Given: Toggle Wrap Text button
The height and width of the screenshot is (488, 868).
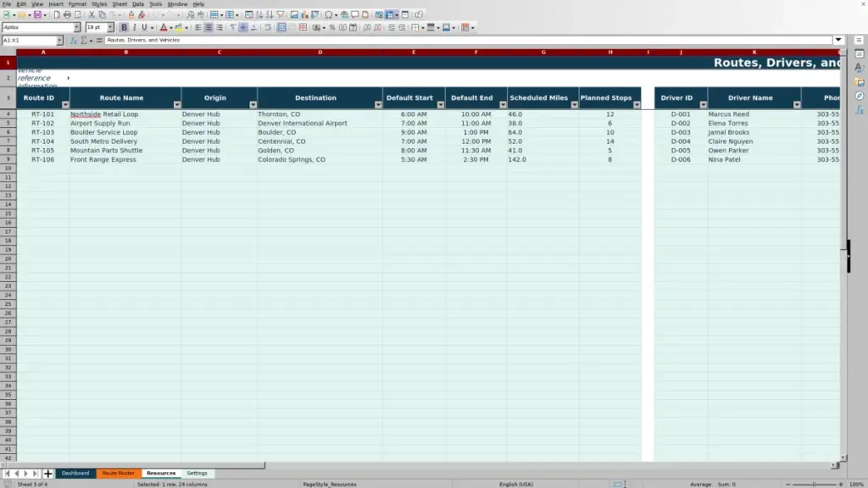Looking at the screenshot, I should pos(268,28).
